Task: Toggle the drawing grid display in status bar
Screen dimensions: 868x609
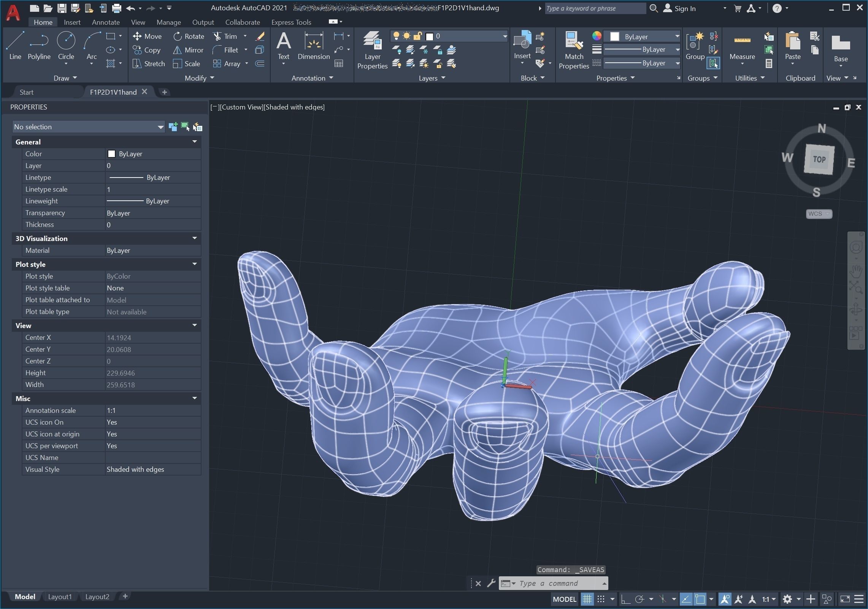Action: tap(587, 599)
